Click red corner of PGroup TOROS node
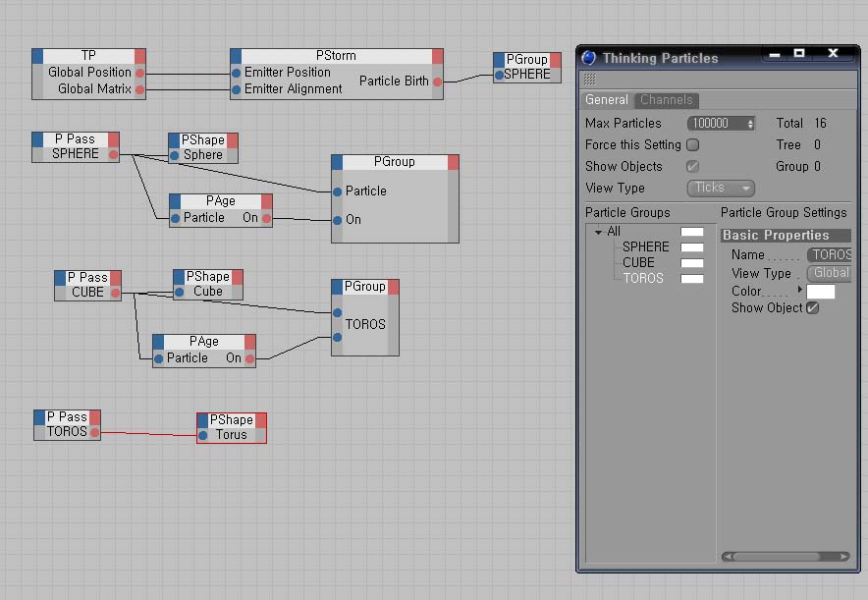This screenshot has height=600, width=868. [x=393, y=287]
